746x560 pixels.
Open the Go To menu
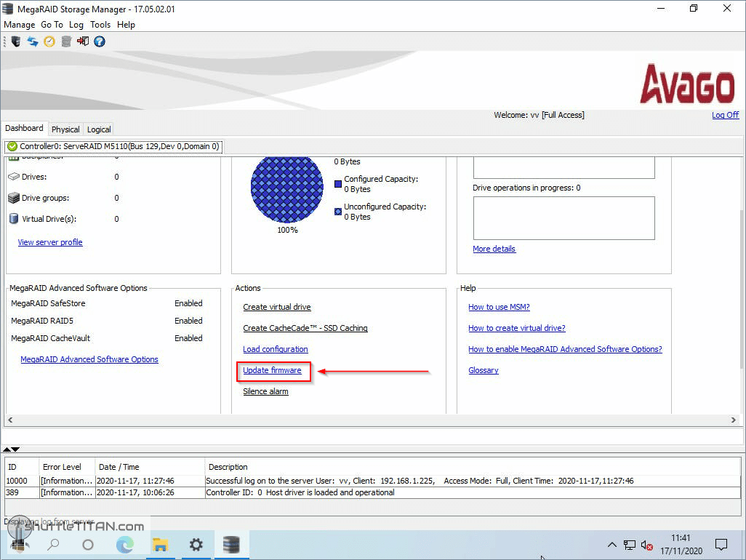[52, 24]
